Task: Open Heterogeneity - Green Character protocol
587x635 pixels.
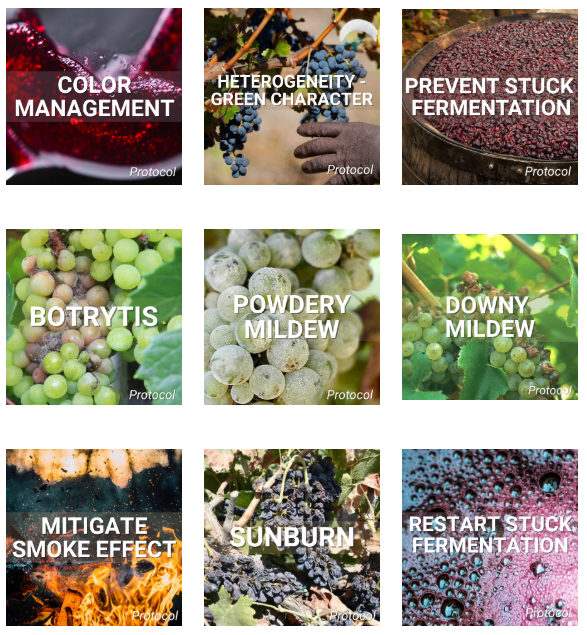Action: click(x=292, y=96)
